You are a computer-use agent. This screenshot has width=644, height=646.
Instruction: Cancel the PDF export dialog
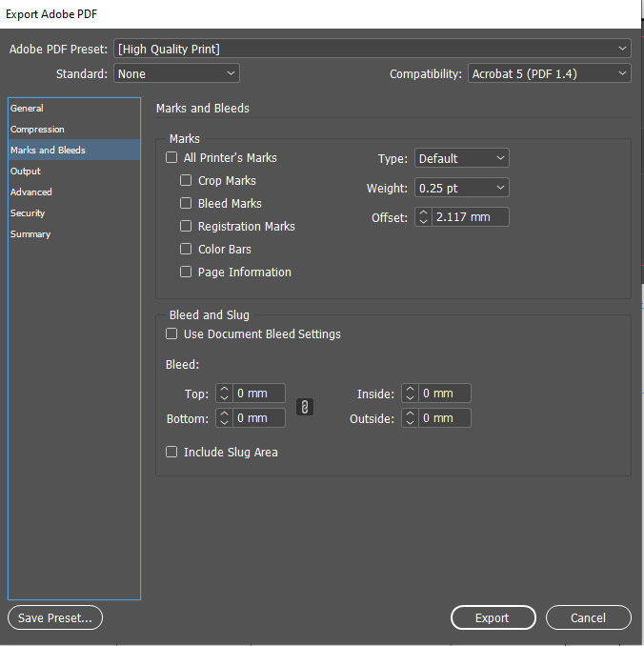pyautogui.click(x=589, y=617)
